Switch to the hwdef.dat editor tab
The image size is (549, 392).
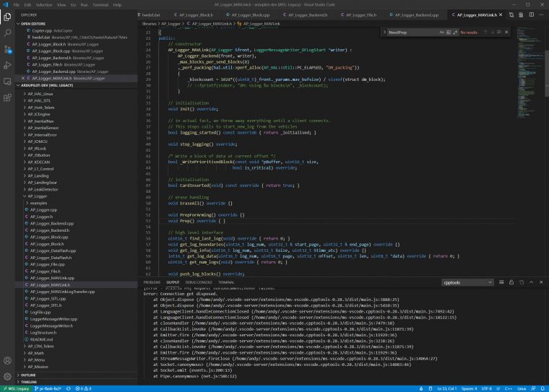click(x=149, y=15)
